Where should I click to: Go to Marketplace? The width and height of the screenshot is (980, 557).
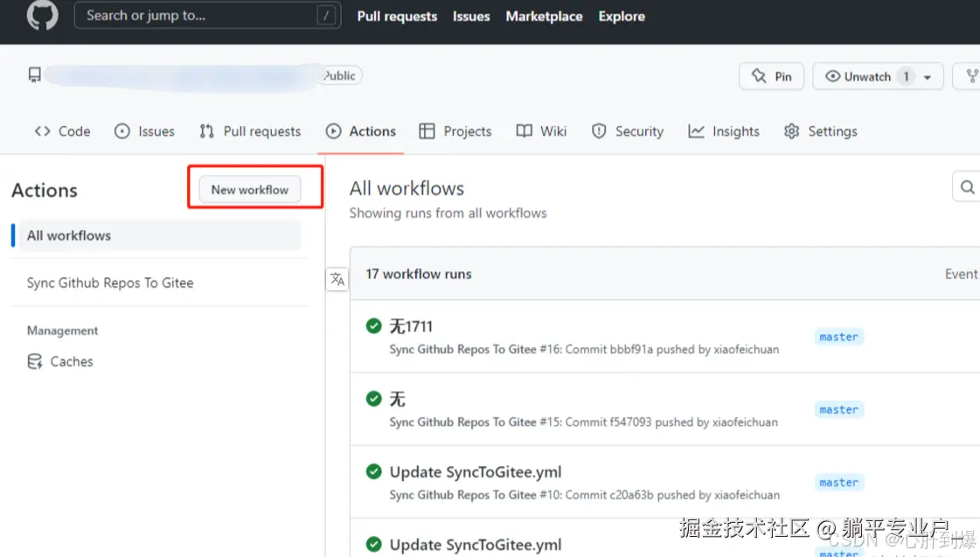click(544, 17)
